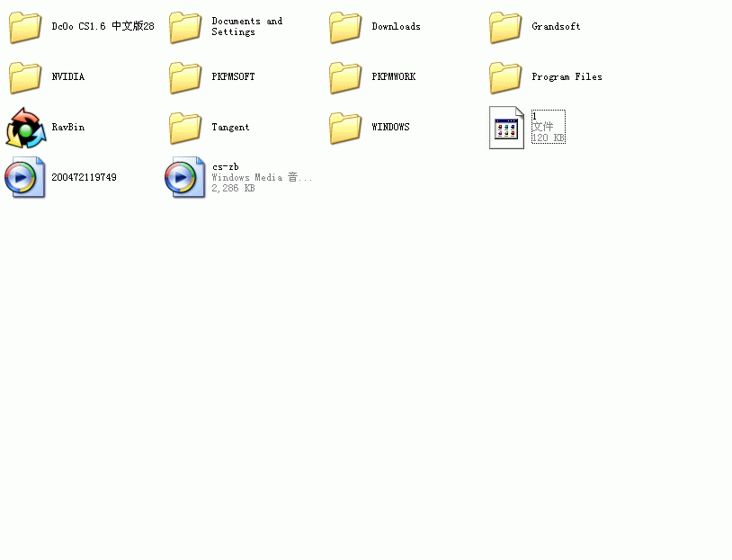
Task: Click the "2,286 KB" size text
Action: tap(234, 188)
